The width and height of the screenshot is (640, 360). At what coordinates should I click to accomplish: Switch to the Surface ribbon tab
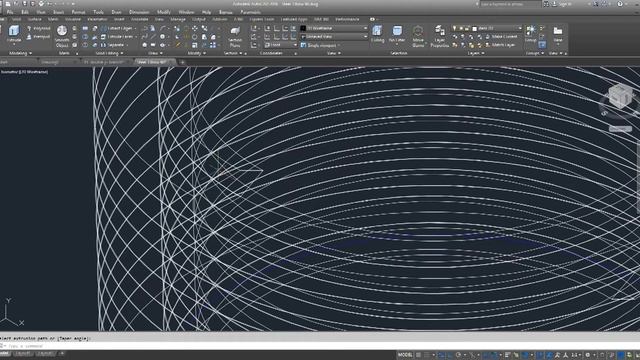click(x=34, y=19)
